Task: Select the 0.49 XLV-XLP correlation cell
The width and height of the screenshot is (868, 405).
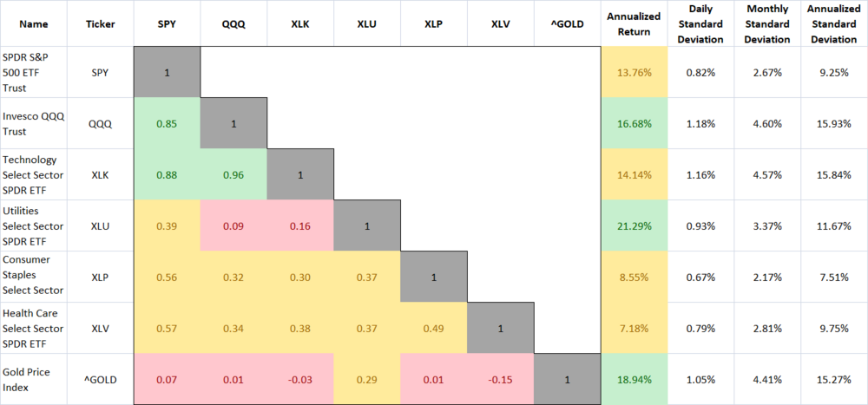Action: click(434, 328)
